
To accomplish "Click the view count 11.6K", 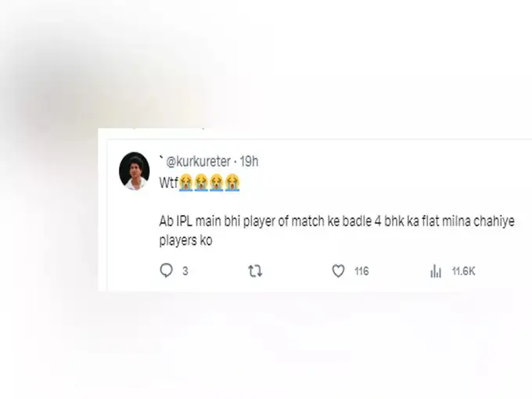I will pos(463,271).
